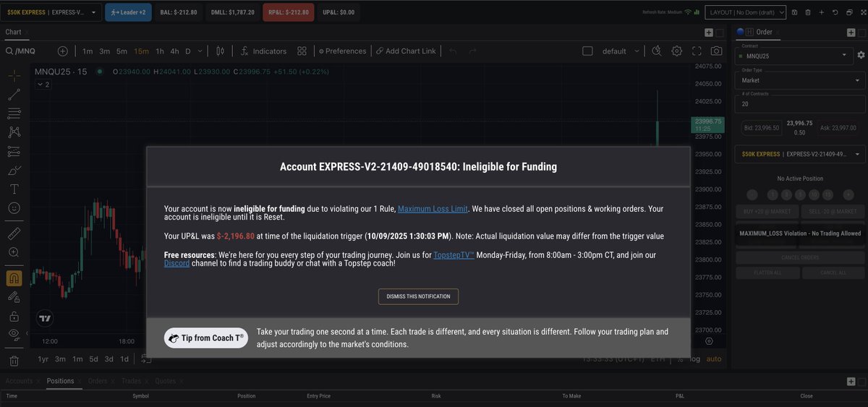
Task: Dismiss this notification button
Action: click(418, 296)
